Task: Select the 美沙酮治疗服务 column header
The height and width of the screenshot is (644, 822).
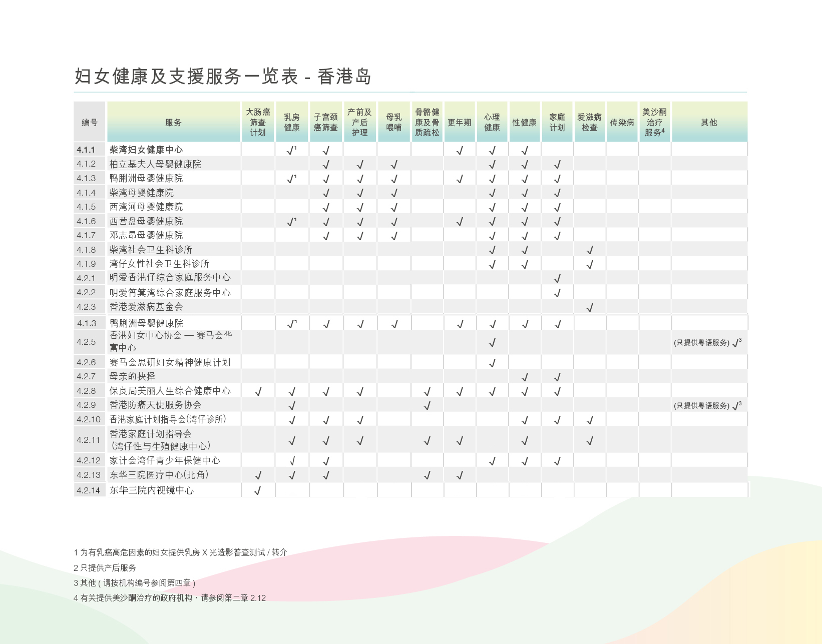Action: 654,122
